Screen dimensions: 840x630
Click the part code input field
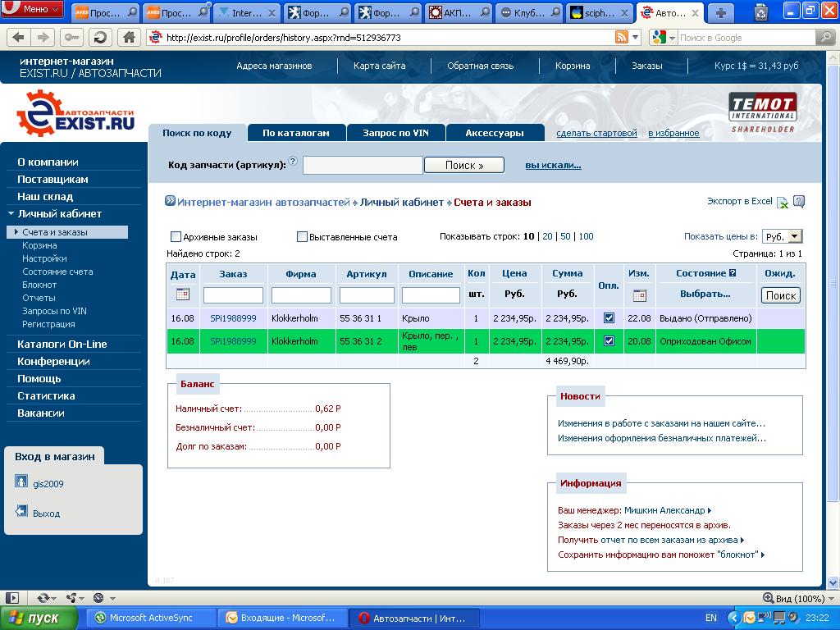[363, 166]
